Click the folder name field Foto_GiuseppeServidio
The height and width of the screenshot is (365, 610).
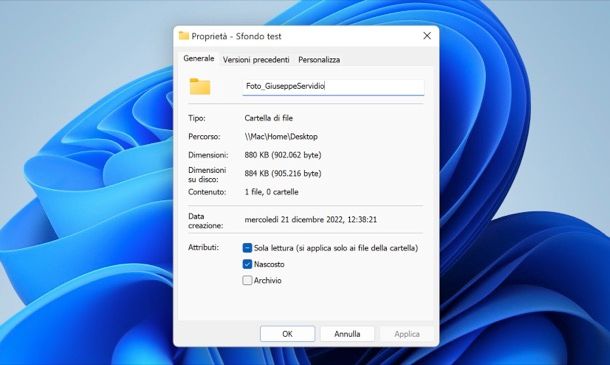pos(333,86)
